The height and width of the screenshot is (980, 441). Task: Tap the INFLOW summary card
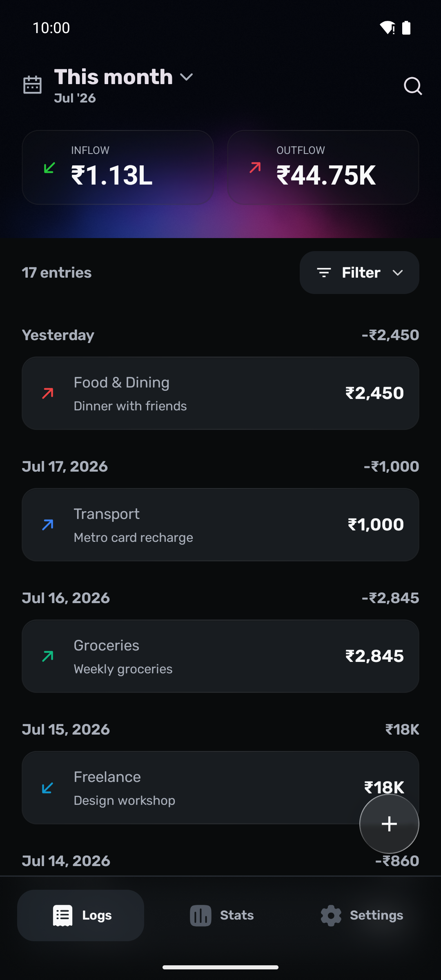[x=118, y=167]
